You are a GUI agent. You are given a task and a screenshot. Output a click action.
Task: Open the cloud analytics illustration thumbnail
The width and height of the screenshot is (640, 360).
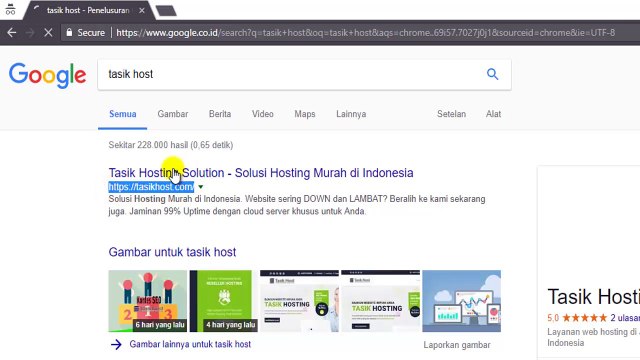tap(462, 301)
